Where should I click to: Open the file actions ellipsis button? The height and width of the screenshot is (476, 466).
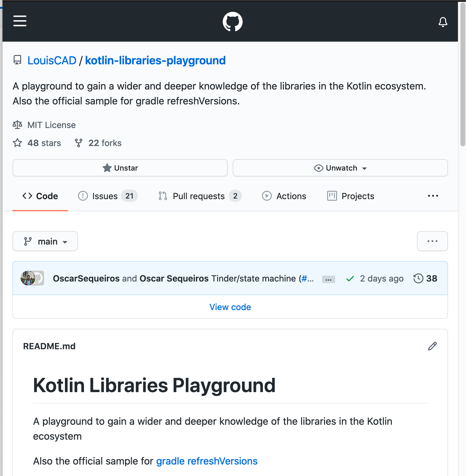tap(432, 241)
